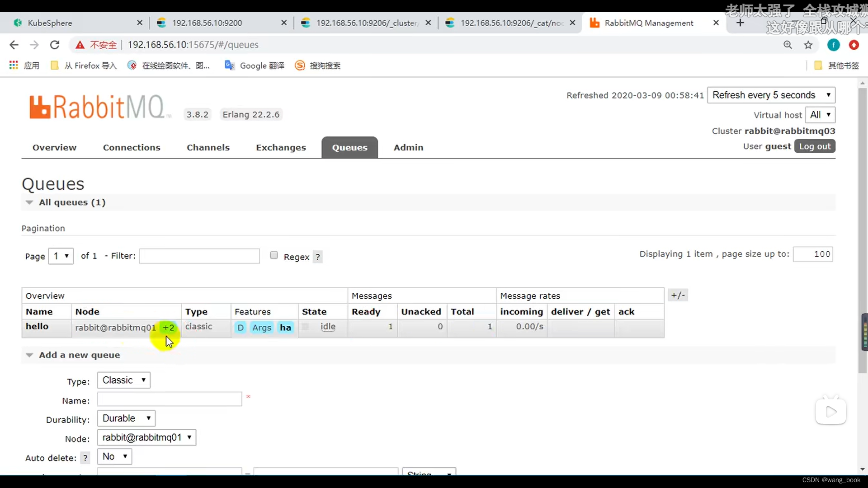Open the Google Translate bookmark

[x=255, y=66]
